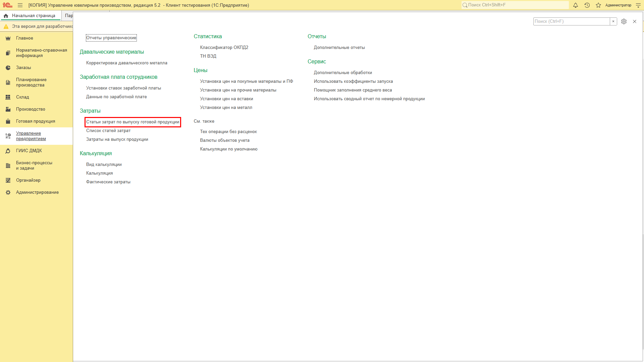The height and width of the screenshot is (362, 644).
Task: Open notifications bell icon
Action: (x=576, y=5)
